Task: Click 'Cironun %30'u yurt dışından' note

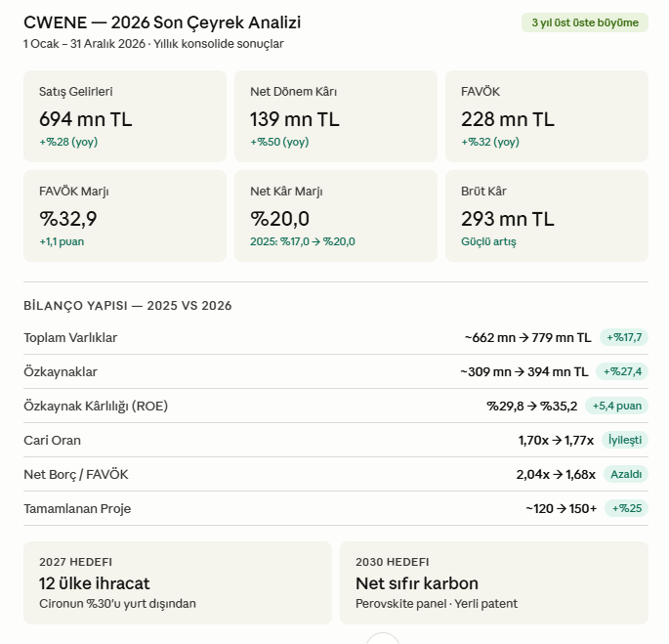Action: [x=117, y=604]
